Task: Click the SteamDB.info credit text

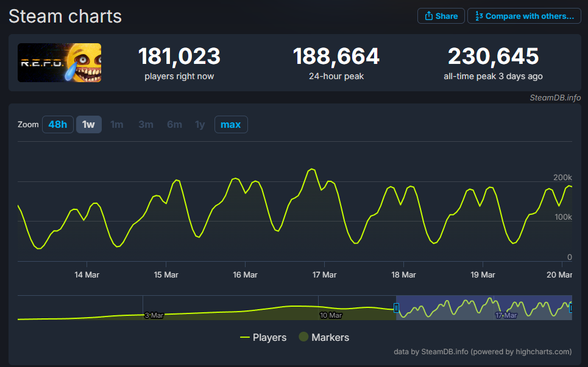Action: [555, 98]
